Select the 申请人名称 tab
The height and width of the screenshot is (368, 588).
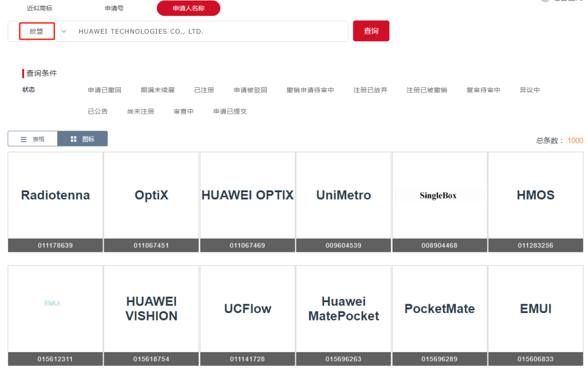[188, 8]
